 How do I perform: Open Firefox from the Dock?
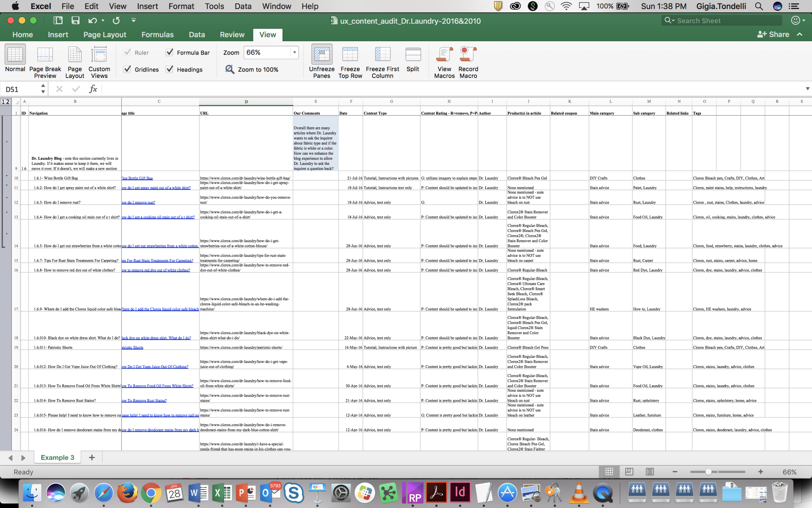click(127, 493)
